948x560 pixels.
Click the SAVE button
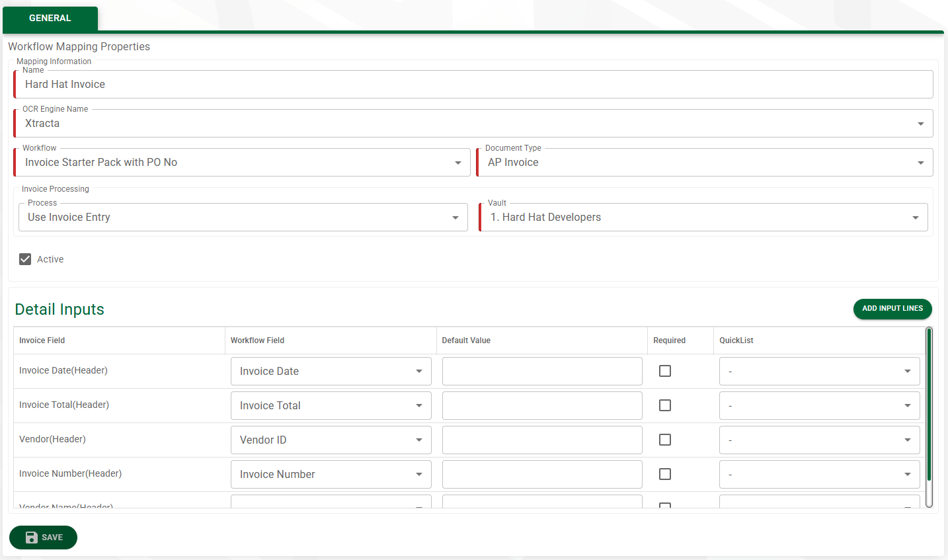click(x=43, y=538)
